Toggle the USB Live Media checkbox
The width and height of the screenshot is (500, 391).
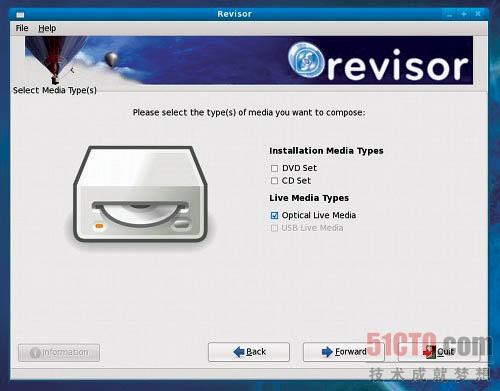[x=274, y=228]
